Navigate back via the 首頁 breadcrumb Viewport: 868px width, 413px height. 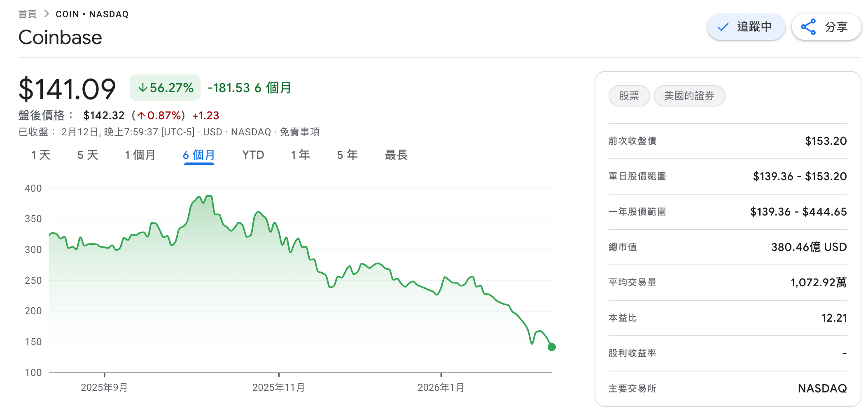(x=27, y=13)
